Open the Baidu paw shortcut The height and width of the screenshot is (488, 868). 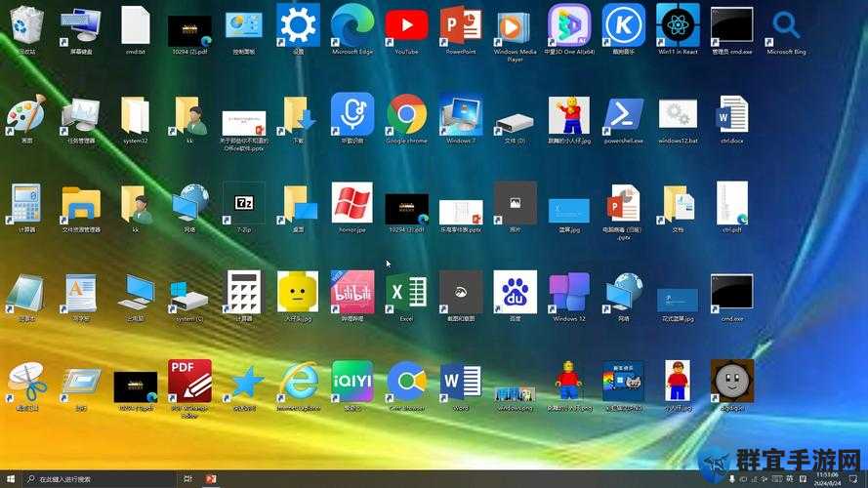click(x=515, y=292)
